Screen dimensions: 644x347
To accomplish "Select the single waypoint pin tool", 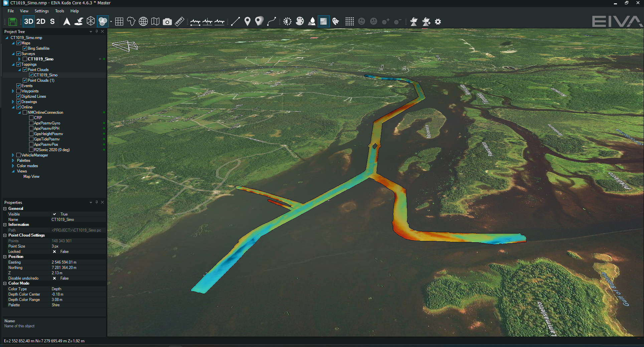I will (247, 22).
